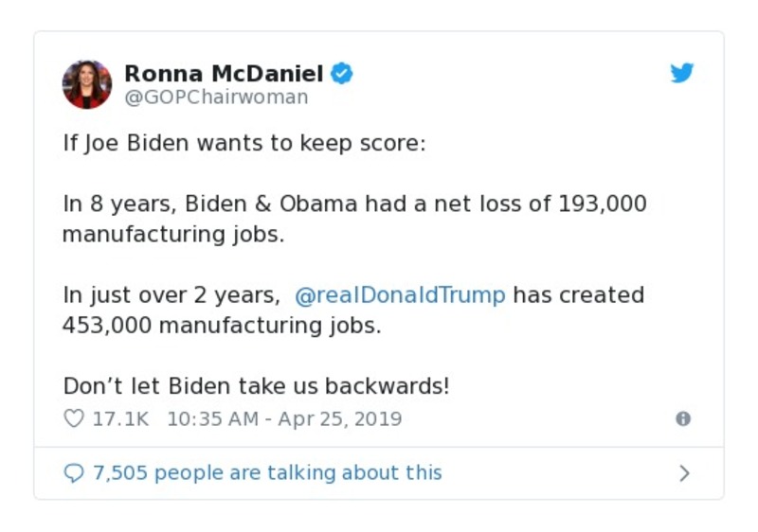Open the @realDonaldTrump mention link
The image size is (758, 532).
pyautogui.click(x=400, y=294)
